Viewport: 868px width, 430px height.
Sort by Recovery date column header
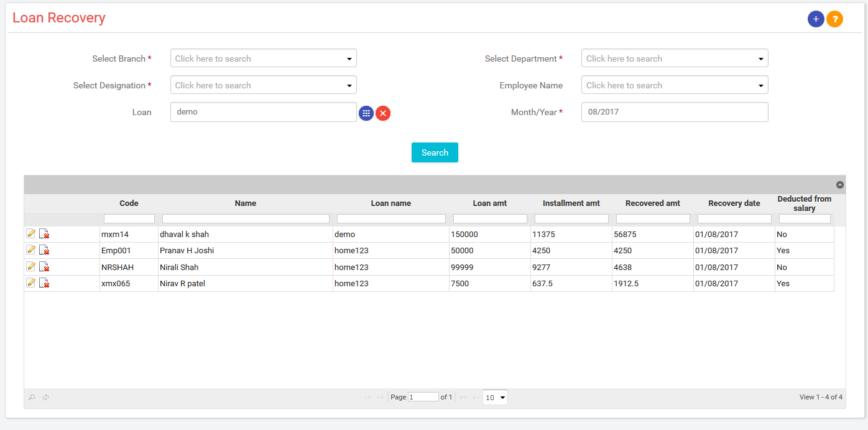[x=734, y=203]
